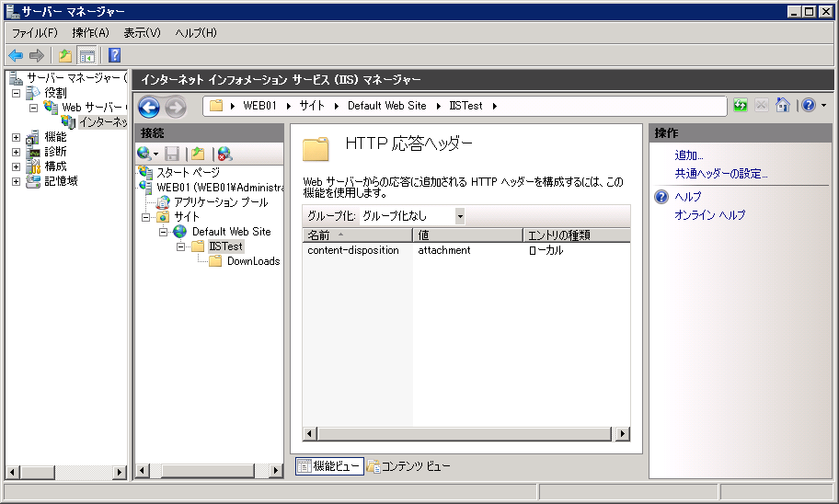Image resolution: width=839 pixels, height=504 pixels.
Task: Expand the 機能 node
Action: pos(16,138)
